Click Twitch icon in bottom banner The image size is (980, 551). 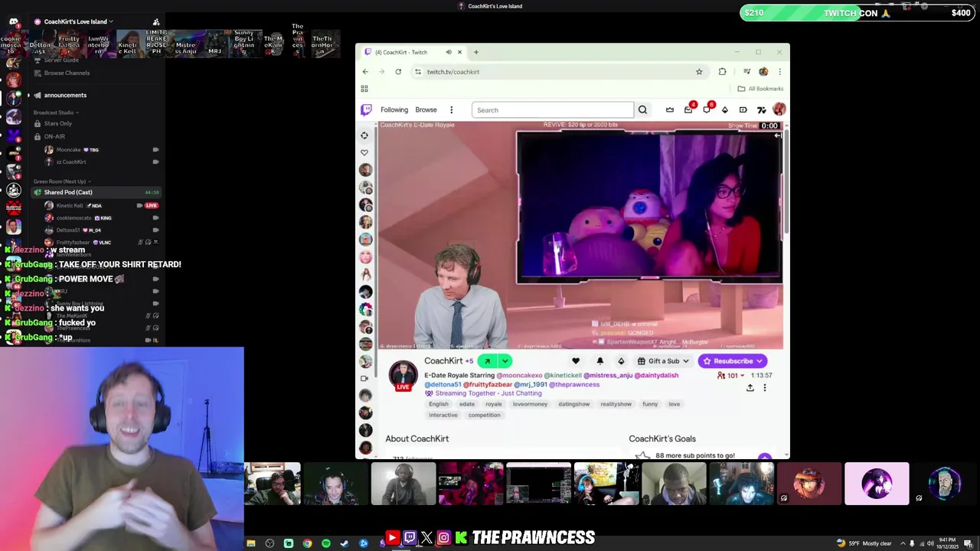click(410, 538)
